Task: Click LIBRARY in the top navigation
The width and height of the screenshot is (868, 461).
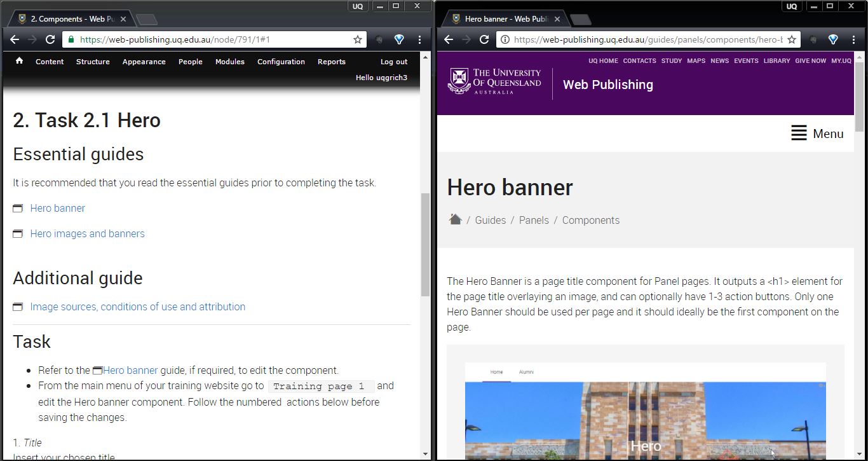Action: click(777, 61)
